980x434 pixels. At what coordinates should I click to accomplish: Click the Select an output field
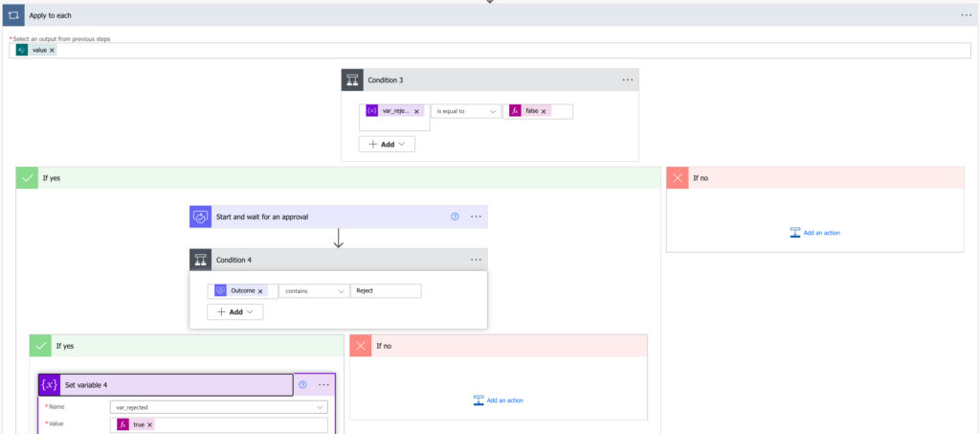coord(490,51)
